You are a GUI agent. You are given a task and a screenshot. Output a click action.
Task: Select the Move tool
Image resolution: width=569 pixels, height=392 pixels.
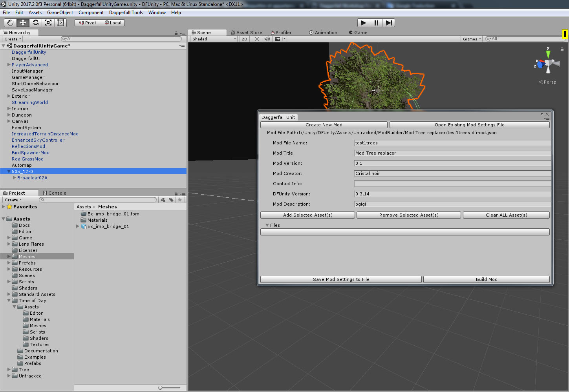point(23,23)
